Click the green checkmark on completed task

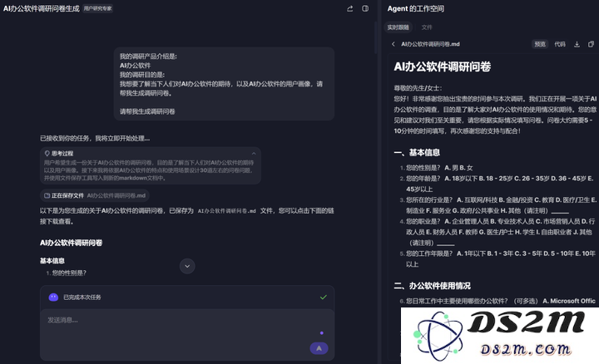[324, 297]
